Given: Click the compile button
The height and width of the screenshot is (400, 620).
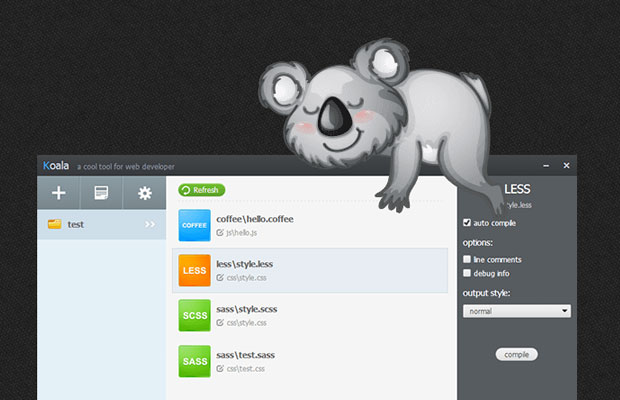Looking at the screenshot, I should (516, 354).
